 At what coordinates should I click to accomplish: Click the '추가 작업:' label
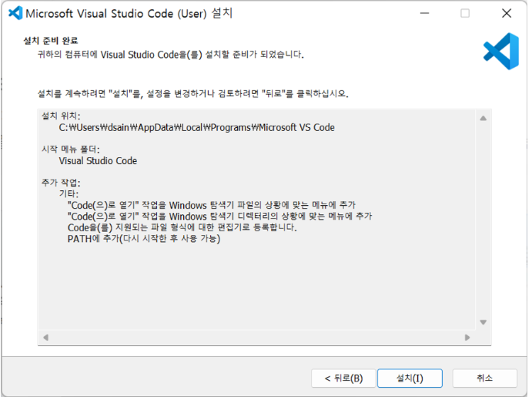pyautogui.click(x=61, y=183)
